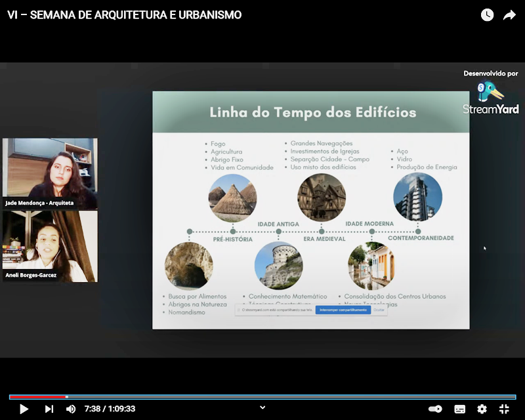Screen dimensions: 525x420
Task: Click the colonial street circle image
Action: [371, 266]
